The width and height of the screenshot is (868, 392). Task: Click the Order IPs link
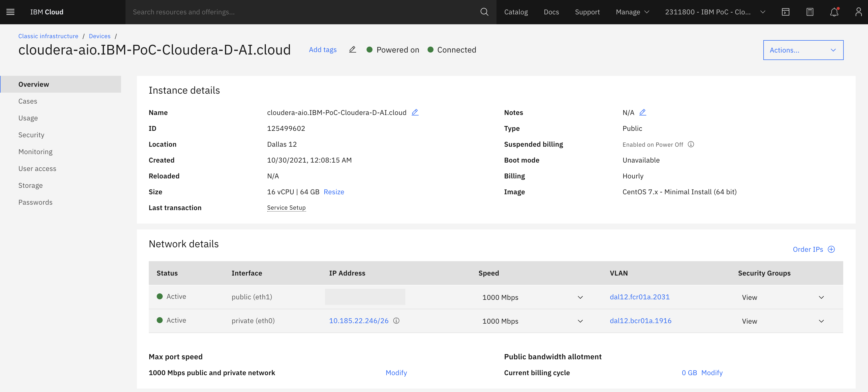tap(808, 250)
